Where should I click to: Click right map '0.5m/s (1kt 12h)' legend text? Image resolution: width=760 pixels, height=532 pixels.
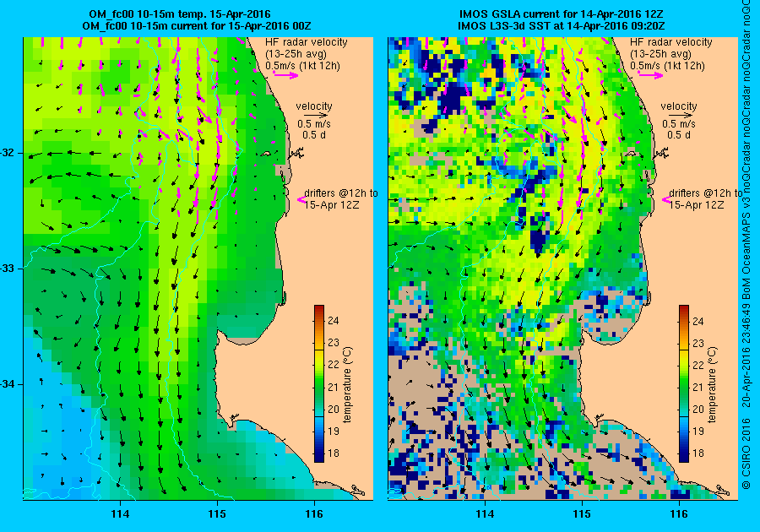(668, 65)
